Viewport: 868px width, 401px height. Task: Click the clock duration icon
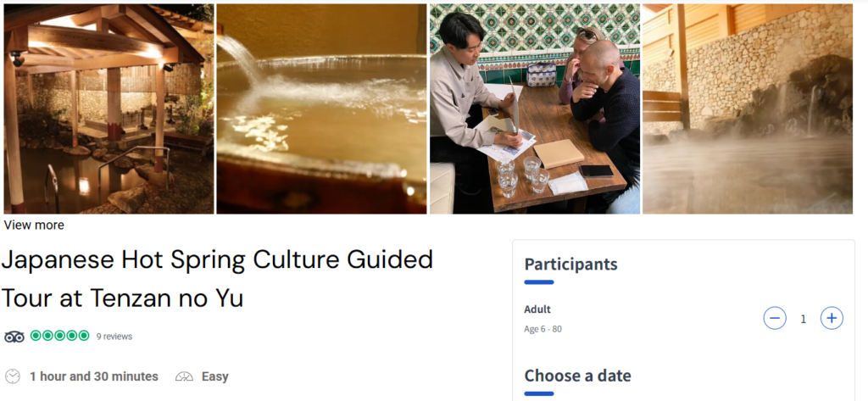pos(13,376)
